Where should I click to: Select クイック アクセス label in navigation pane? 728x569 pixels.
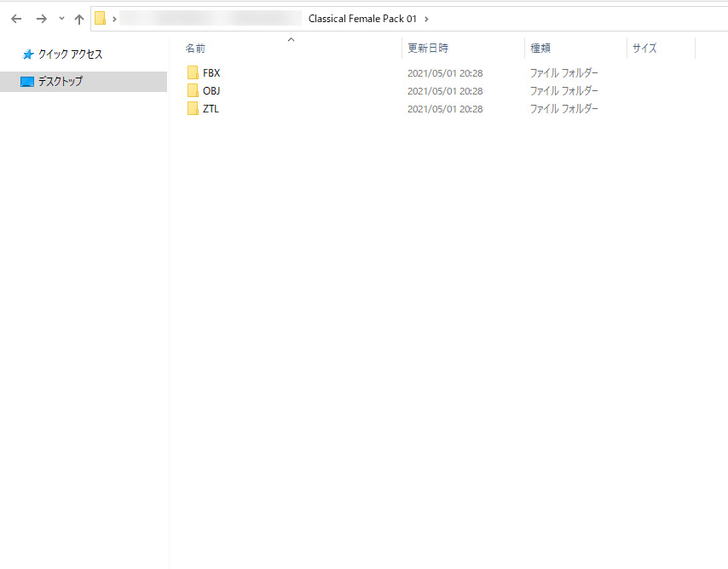(70, 55)
